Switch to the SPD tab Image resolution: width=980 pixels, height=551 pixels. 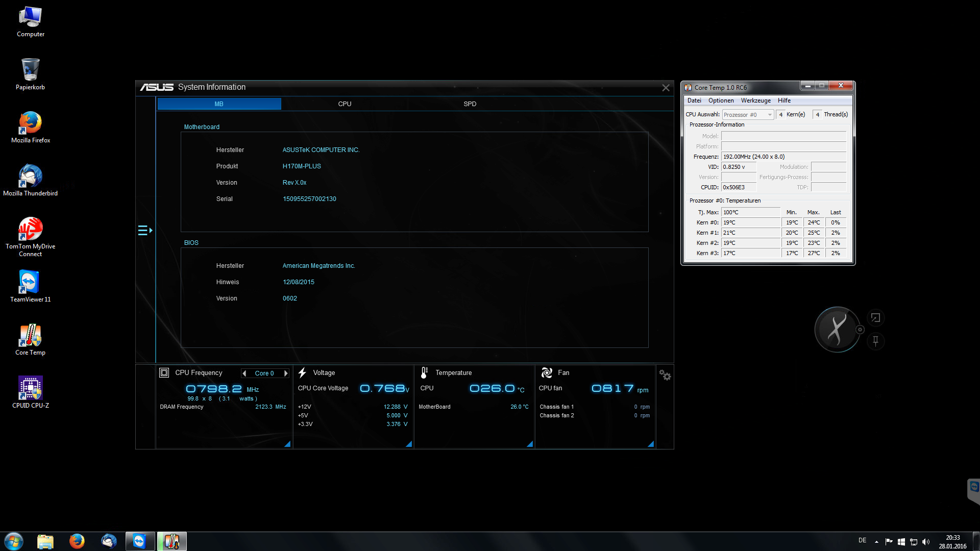(470, 104)
